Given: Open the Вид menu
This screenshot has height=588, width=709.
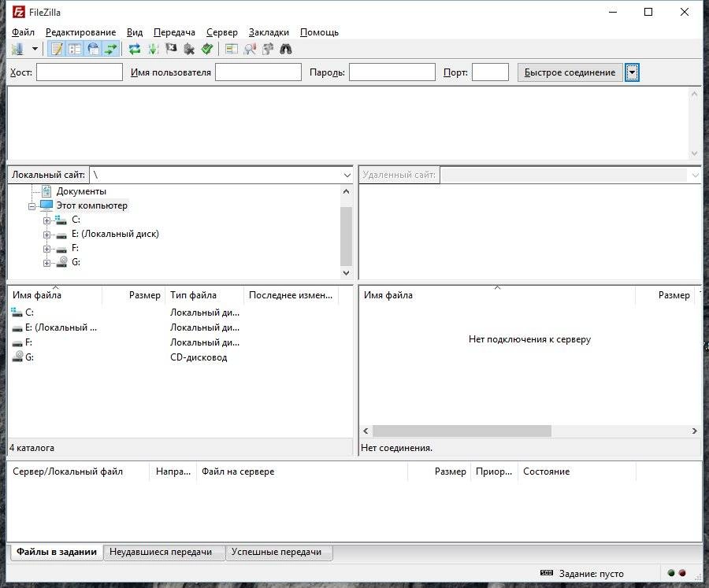Looking at the screenshot, I should coord(135,32).
